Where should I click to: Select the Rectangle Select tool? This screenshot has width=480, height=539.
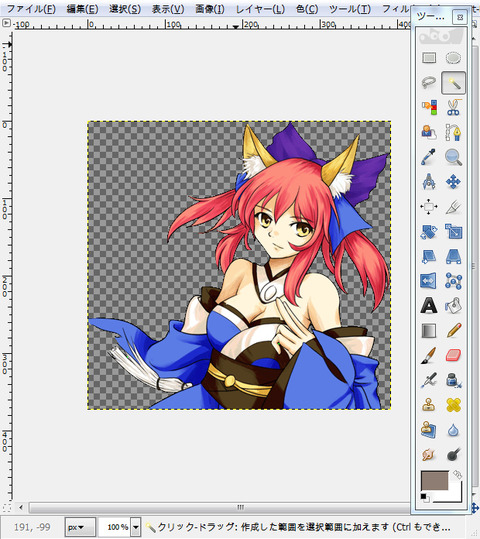pyautogui.click(x=429, y=58)
